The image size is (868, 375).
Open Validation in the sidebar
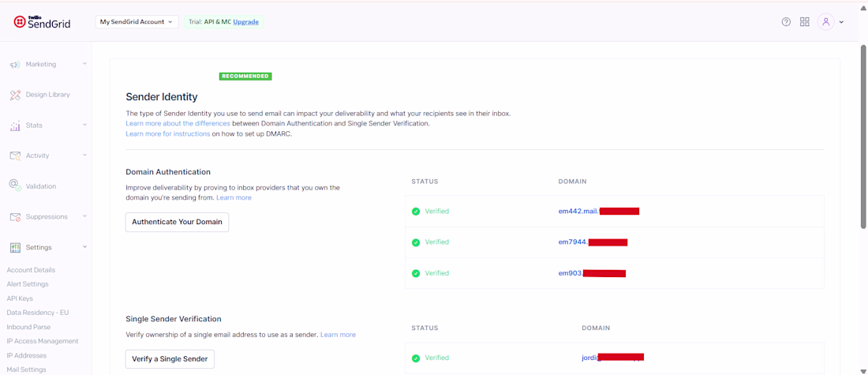pos(41,186)
